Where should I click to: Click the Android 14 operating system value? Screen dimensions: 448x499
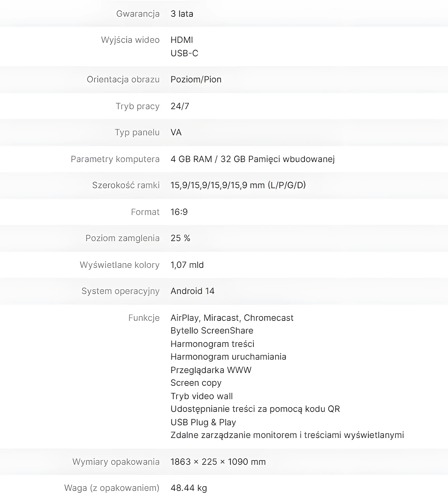point(192,291)
